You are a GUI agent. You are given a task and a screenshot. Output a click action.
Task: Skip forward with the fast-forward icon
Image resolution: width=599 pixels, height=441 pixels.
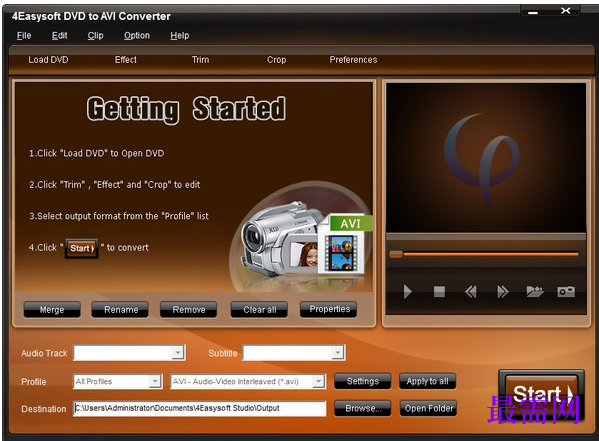coord(503,292)
